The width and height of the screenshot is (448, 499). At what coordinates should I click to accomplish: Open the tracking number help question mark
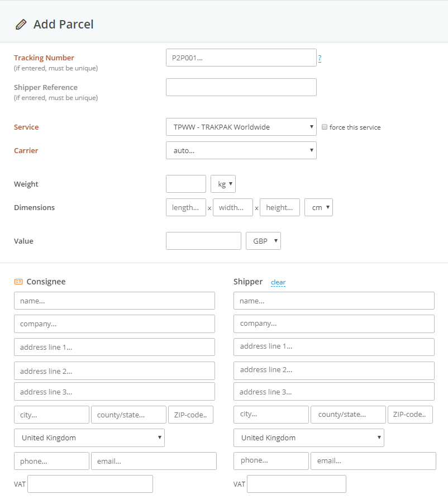click(x=320, y=58)
